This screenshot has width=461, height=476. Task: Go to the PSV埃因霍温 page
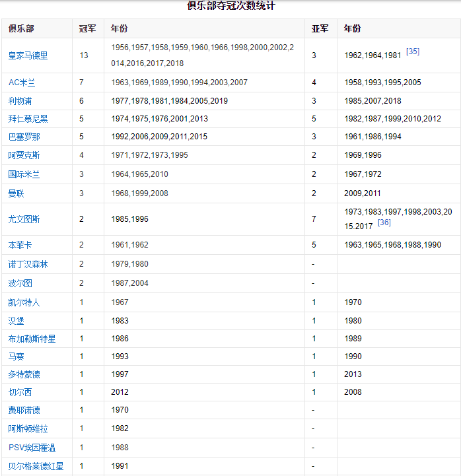tap(32, 448)
